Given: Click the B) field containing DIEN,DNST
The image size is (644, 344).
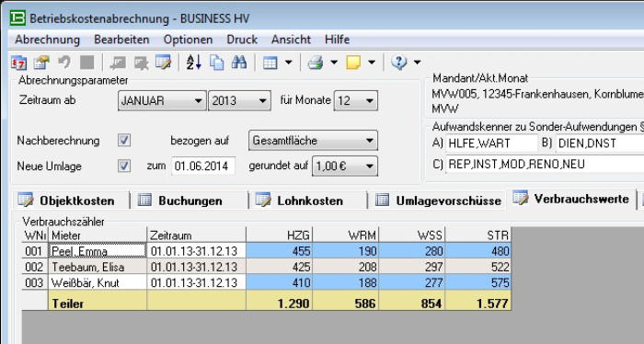Looking at the screenshot, I should (601, 143).
